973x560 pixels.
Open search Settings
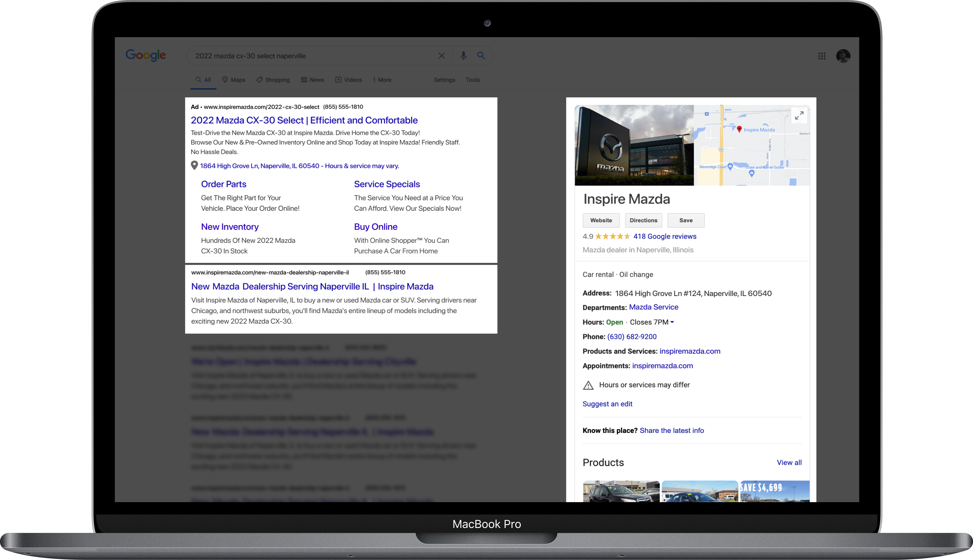pyautogui.click(x=444, y=80)
